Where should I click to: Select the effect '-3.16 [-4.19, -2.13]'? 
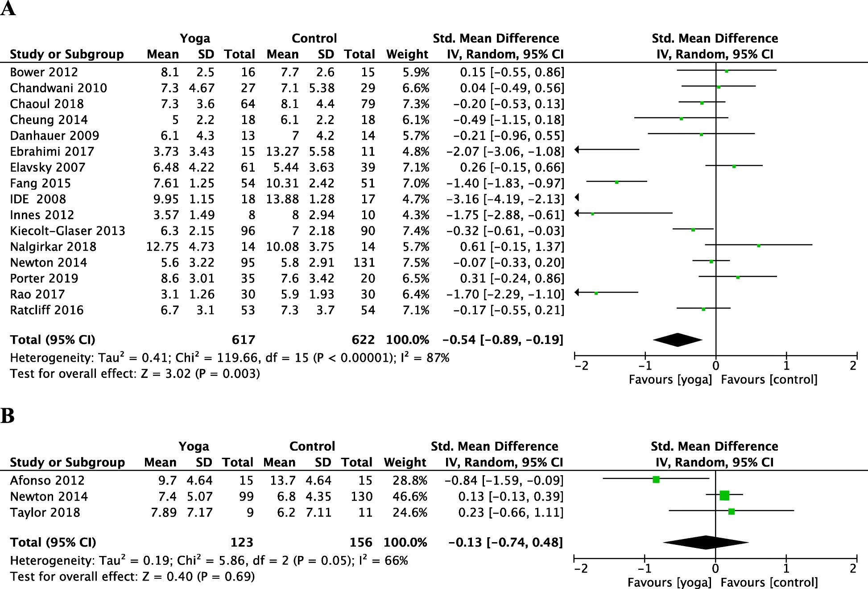click(505, 199)
